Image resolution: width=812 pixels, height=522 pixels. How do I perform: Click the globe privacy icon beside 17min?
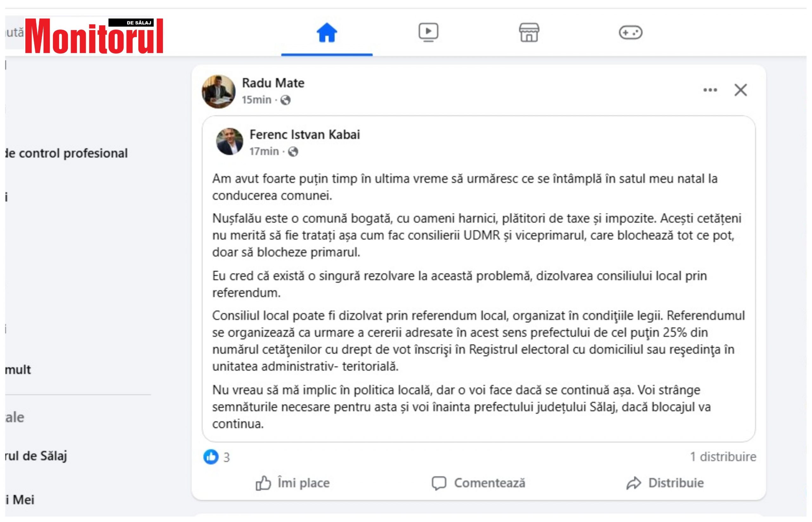coord(293,152)
